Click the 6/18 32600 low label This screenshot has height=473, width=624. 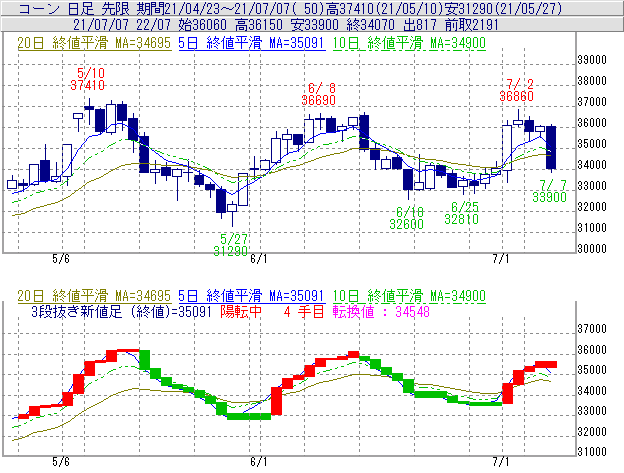click(x=406, y=218)
